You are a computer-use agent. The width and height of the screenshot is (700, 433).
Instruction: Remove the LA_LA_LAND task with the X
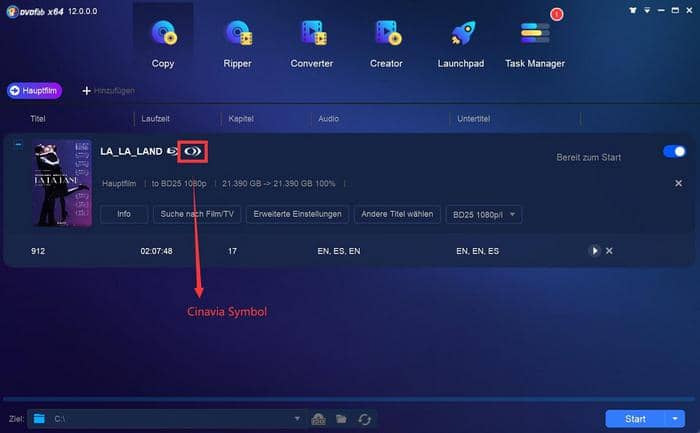point(679,183)
